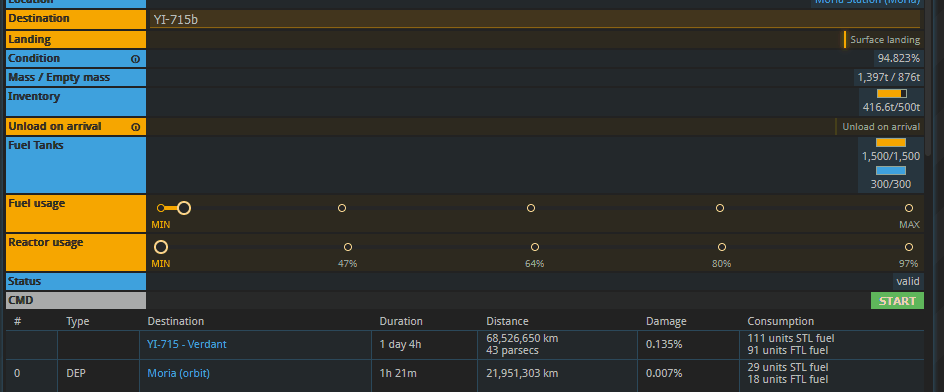Click the Type column header
The width and height of the screenshot is (944, 392).
point(77,322)
